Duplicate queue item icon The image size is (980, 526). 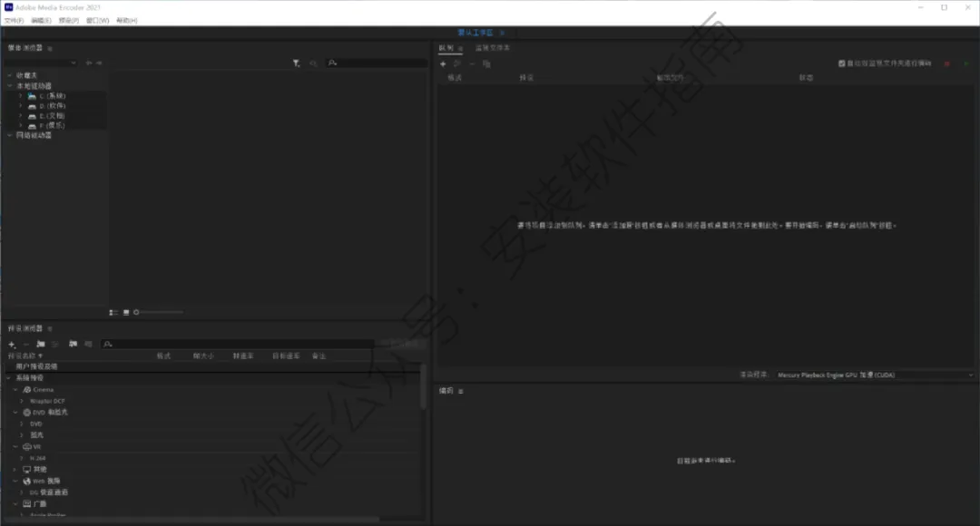(x=486, y=63)
